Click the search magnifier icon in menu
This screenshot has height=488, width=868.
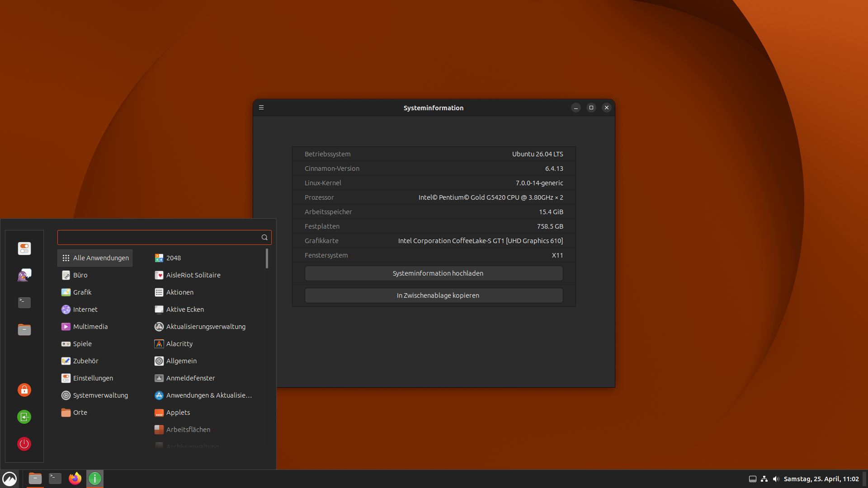point(264,237)
